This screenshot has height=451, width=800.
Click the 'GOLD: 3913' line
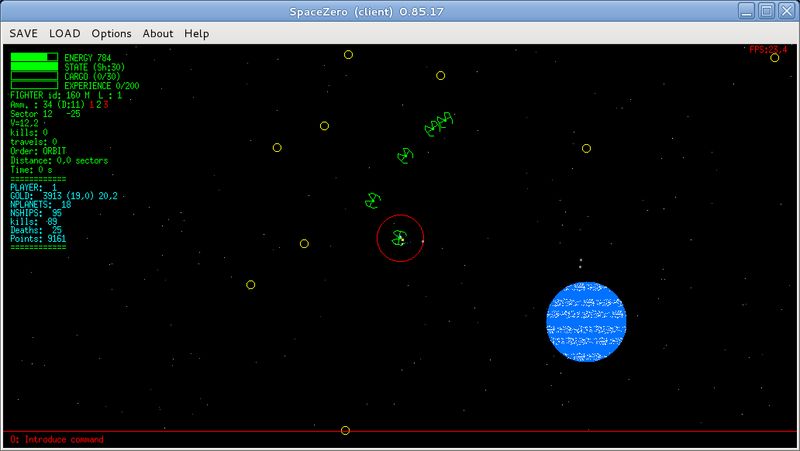click(64, 196)
